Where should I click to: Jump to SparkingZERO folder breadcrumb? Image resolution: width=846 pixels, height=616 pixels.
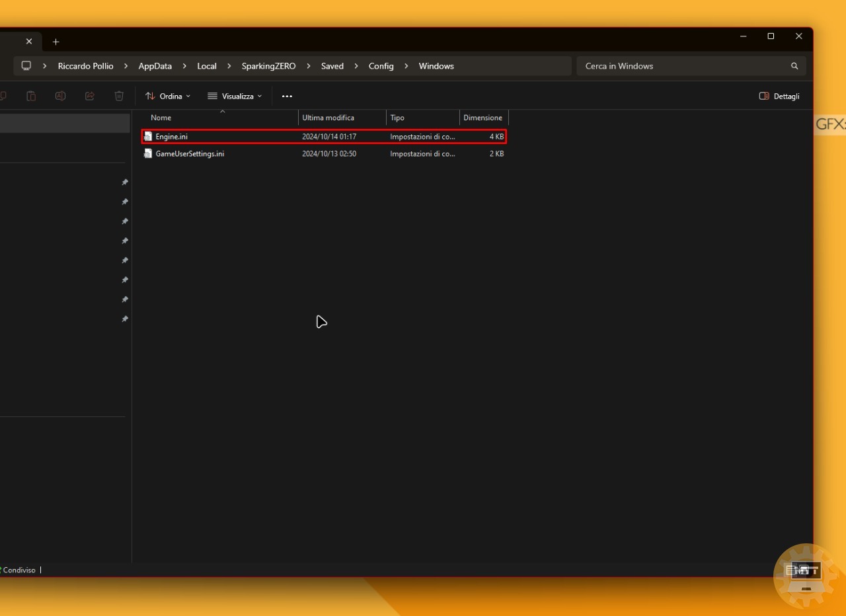(268, 66)
